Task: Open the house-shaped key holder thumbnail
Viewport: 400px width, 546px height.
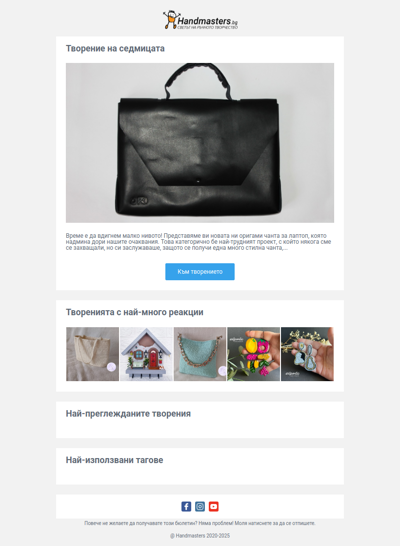Action: (x=146, y=354)
